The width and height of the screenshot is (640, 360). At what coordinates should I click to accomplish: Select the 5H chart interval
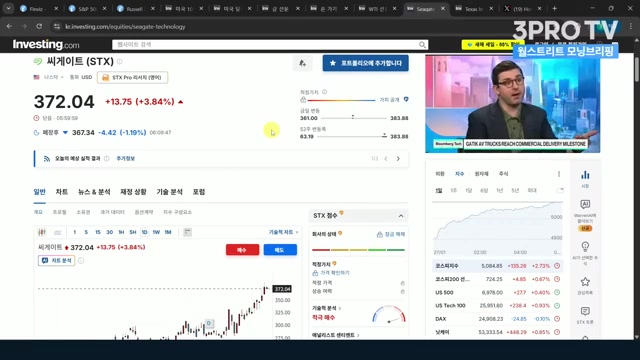[133, 232]
